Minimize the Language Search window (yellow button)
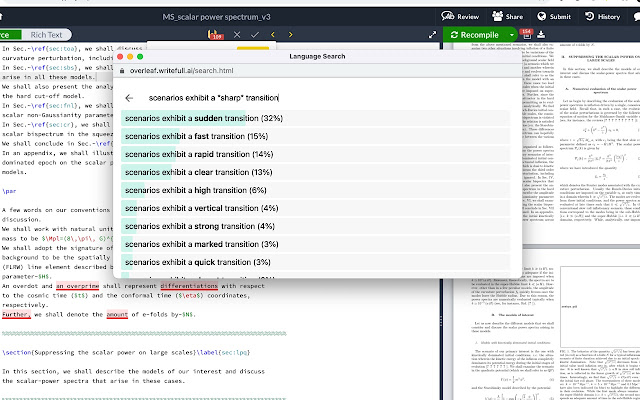 [130, 57]
